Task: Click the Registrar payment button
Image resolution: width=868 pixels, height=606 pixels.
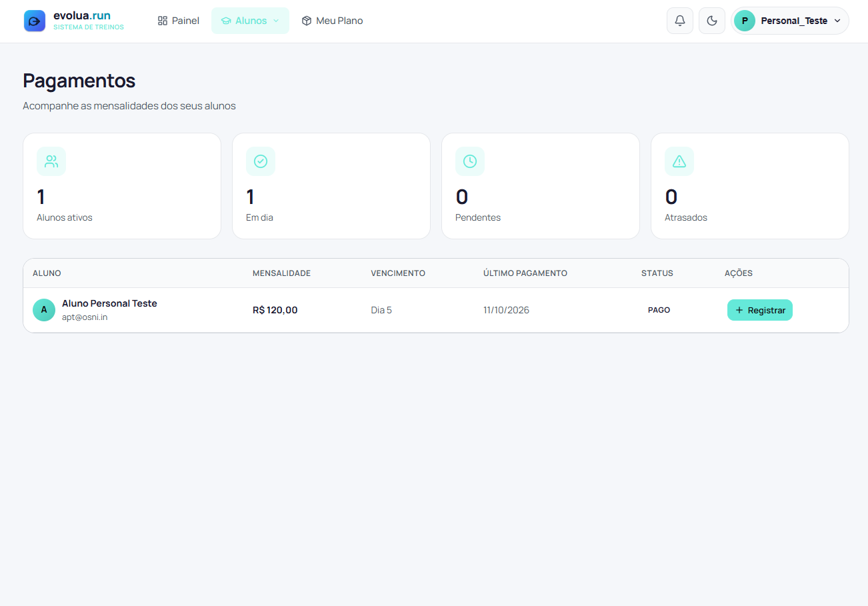Action: pyautogui.click(x=760, y=310)
